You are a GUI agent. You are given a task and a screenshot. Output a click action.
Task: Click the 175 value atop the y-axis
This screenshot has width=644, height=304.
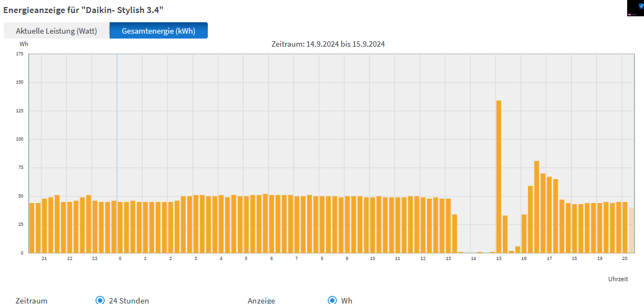pos(20,54)
